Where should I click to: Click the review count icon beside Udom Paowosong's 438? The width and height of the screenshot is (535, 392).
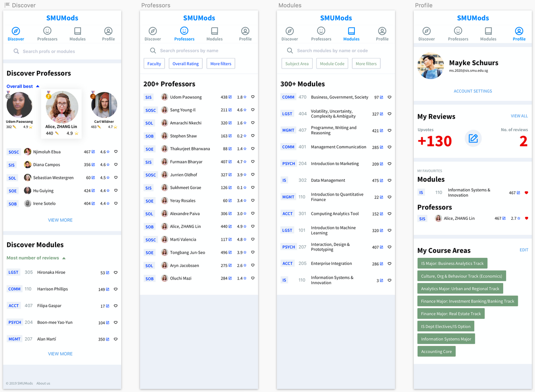[230, 97]
